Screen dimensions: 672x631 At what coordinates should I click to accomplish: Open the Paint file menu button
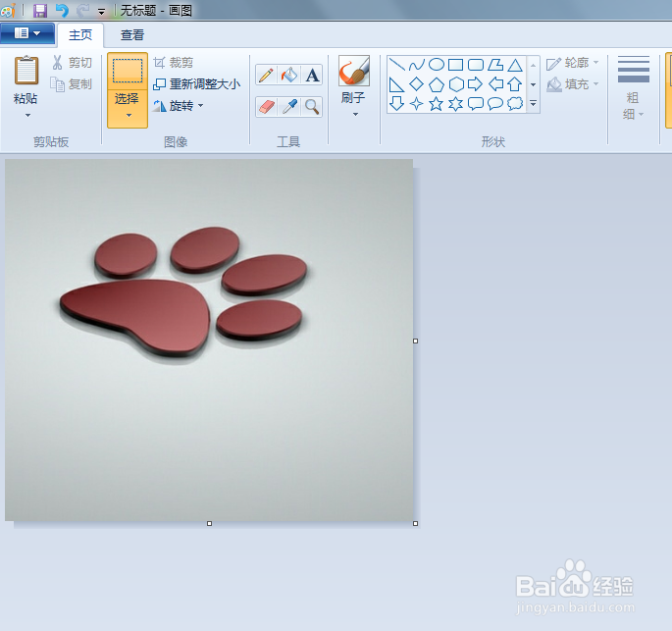click(x=27, y=33)
